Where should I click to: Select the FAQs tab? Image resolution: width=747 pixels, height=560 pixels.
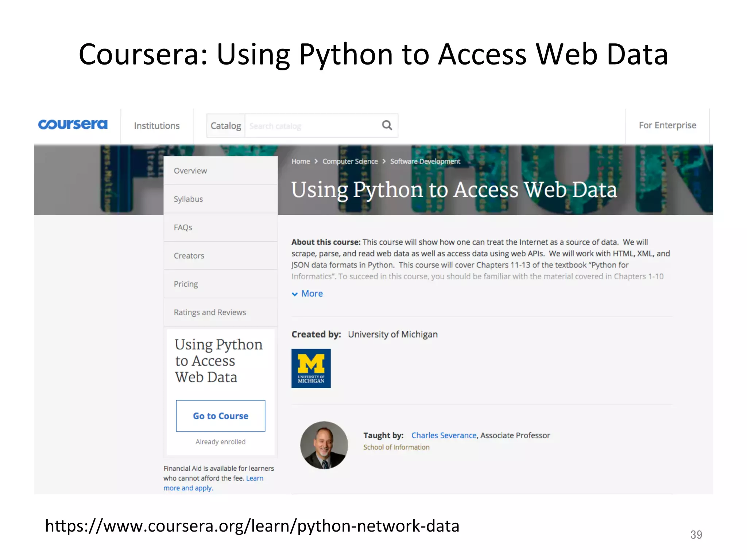(x=221, y=227)
